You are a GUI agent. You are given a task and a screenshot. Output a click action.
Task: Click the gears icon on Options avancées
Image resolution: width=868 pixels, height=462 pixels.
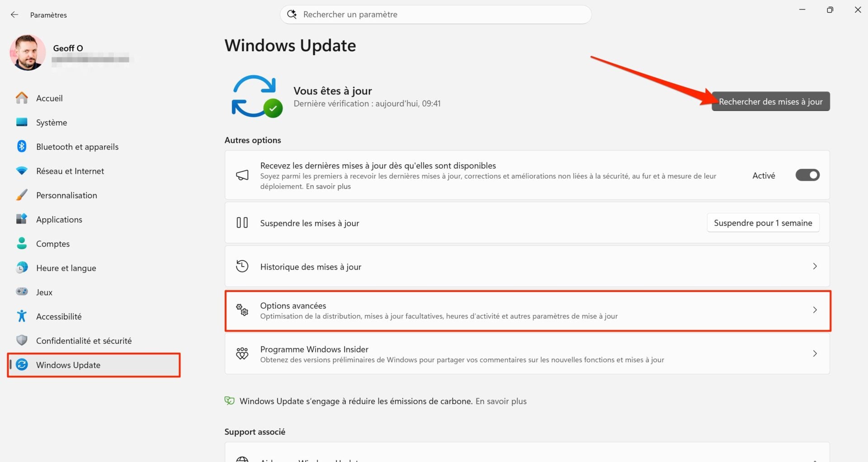coord(242,310)
